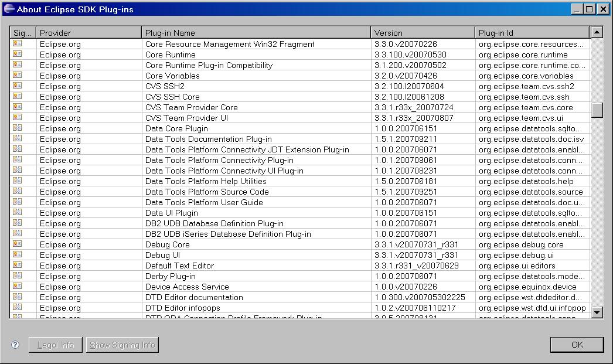The width and height of the screenshot is (613, 364).
Task: Click signed icon for Core Resource Management Win32 Fragment
Action: [17, 43]
